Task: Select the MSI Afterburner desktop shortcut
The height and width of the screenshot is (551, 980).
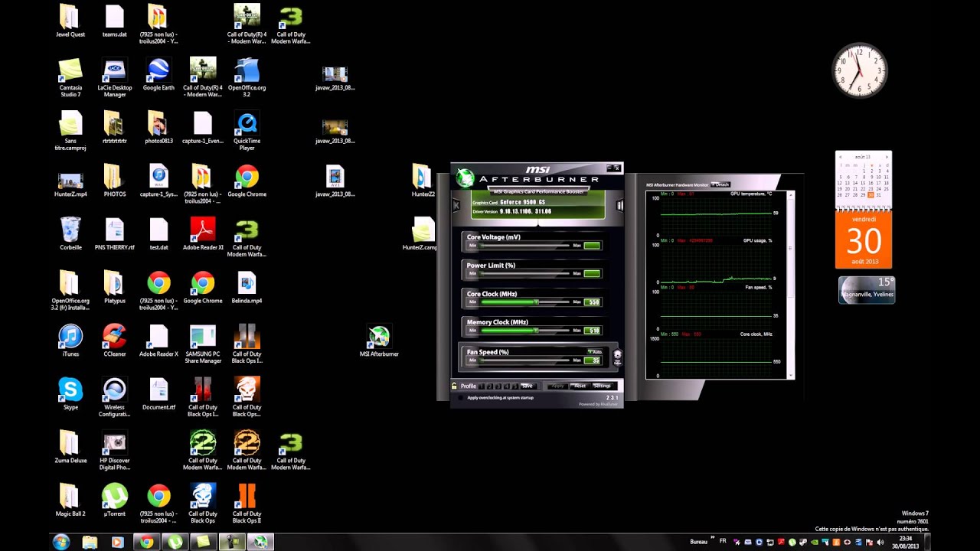Action: tap(379, 341)
